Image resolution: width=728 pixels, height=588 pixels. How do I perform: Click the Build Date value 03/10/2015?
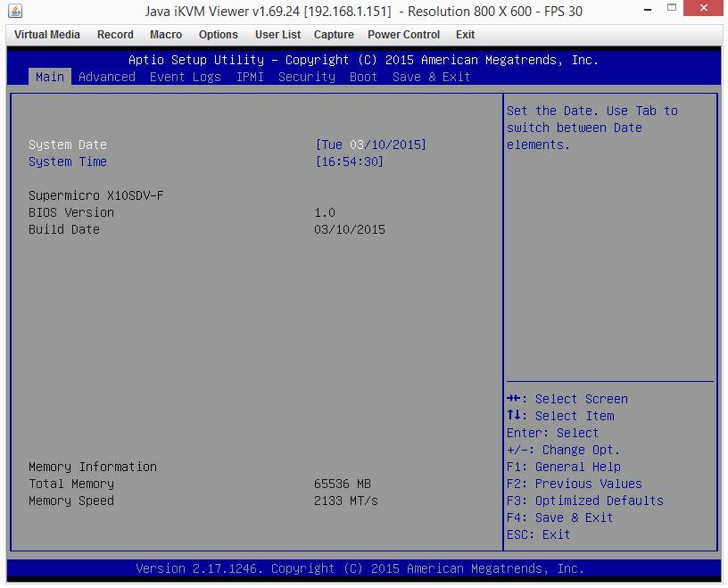pyautogui.click(x=350, y=229)
